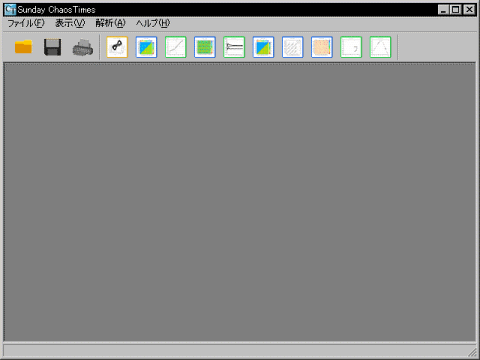The width and height of the screenshot is (480, 360).
Task: Open the 解析(A) menu
Action: point(110,23)
